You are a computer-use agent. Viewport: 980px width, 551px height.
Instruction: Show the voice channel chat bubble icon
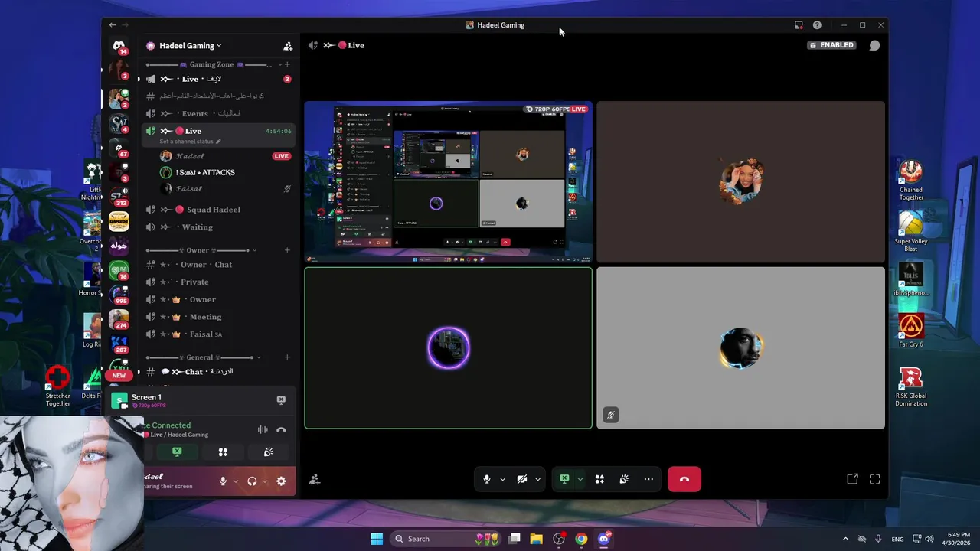pos(874,45)
